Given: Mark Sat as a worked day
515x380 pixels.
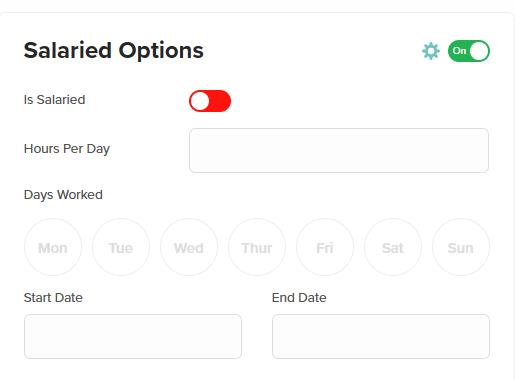Looking at the screenshot, I should (x=393, y=247).
